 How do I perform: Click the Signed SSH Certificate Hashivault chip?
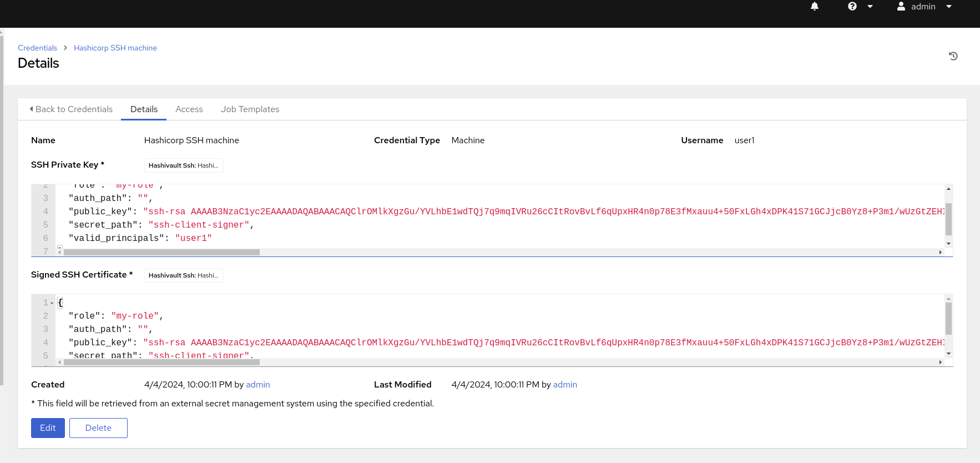tap(184, 275)
